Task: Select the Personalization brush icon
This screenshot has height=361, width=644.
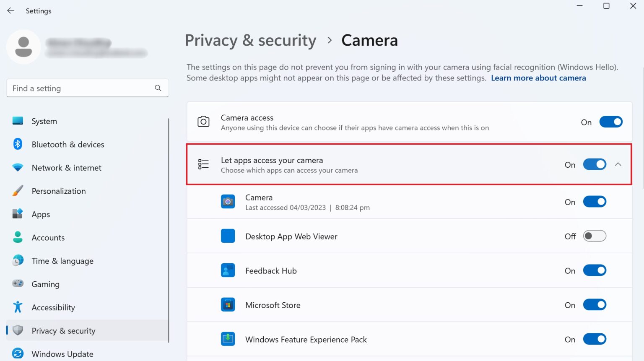Action: pos(18,190)
